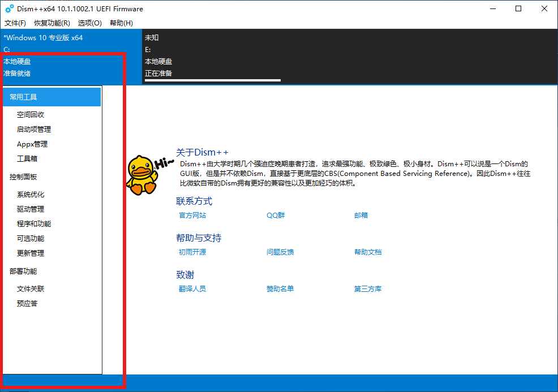Select the 未知 E: image tile
This screenshot has width=558, height=392.
pos(350,57)
